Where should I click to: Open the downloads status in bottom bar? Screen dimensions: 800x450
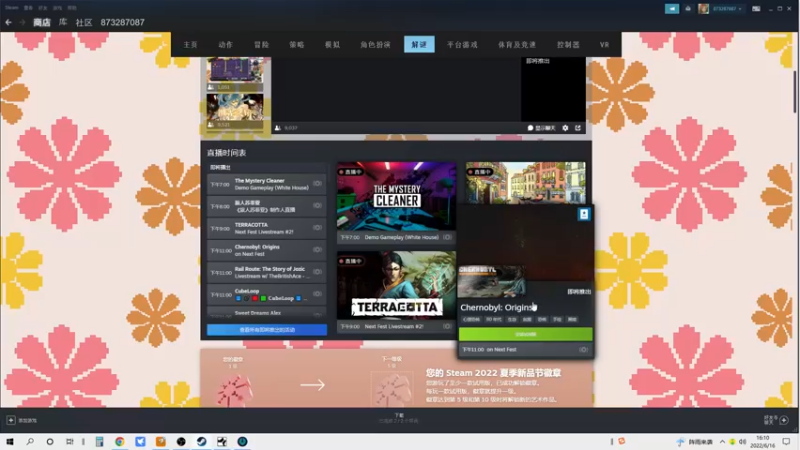click(x=399, y=418)
